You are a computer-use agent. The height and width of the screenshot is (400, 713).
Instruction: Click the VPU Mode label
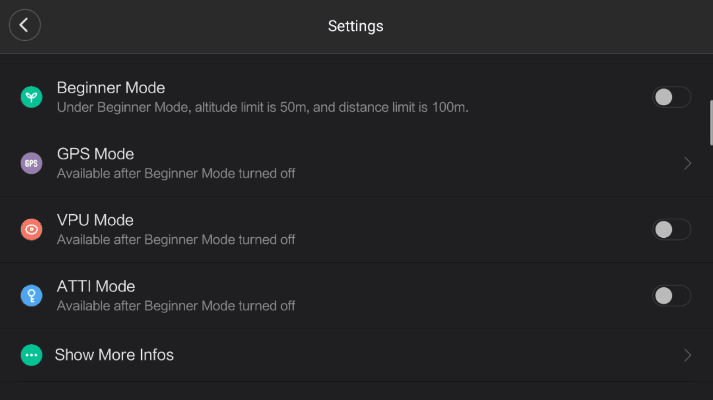(x=95, y=220)
